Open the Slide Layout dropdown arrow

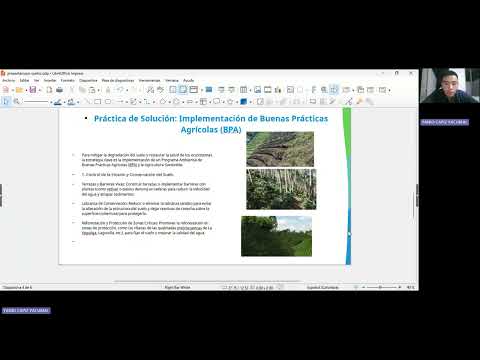(389, 90)
